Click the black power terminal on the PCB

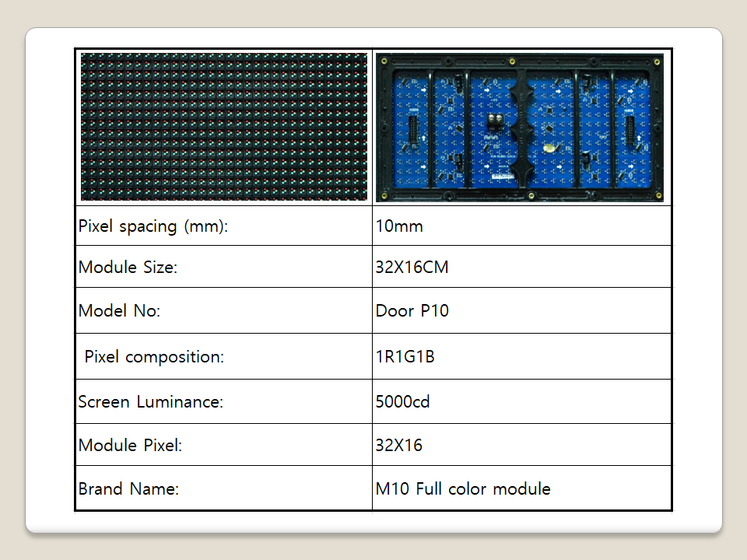click(x=495, y=121)
